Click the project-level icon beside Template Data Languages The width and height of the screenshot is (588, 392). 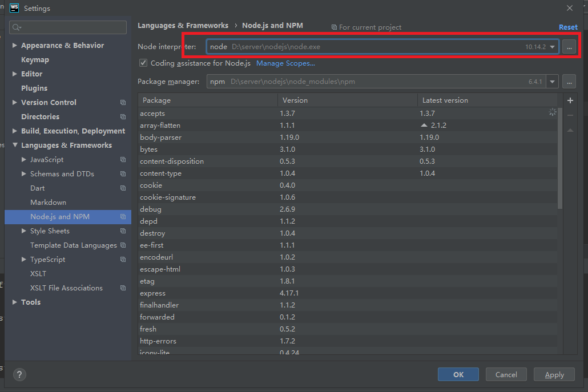click(x=123, y=245)
